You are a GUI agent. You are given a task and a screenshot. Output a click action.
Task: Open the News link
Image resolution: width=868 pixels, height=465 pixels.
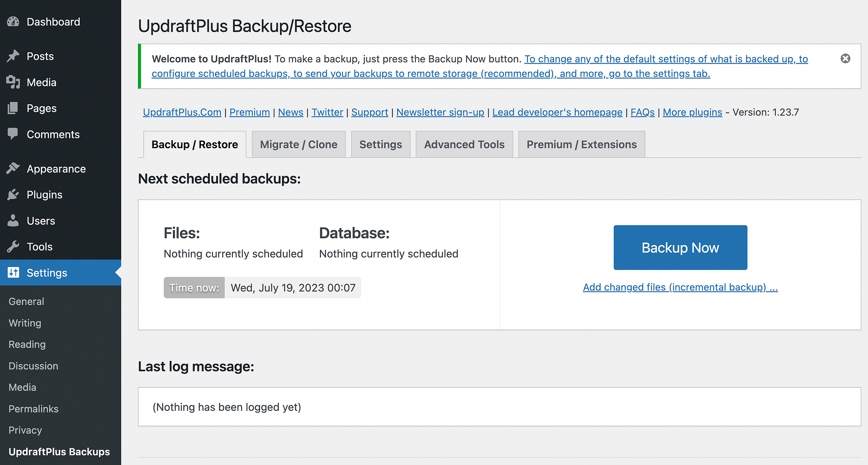click(x=291, y=112)
